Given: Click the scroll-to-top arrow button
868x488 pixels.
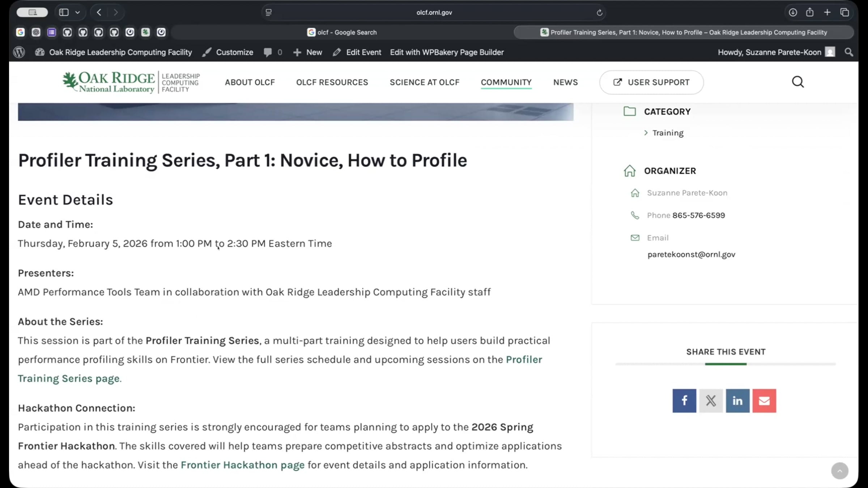Looking at the screenshot, I should pyautogui.click(x=839, y=471).
